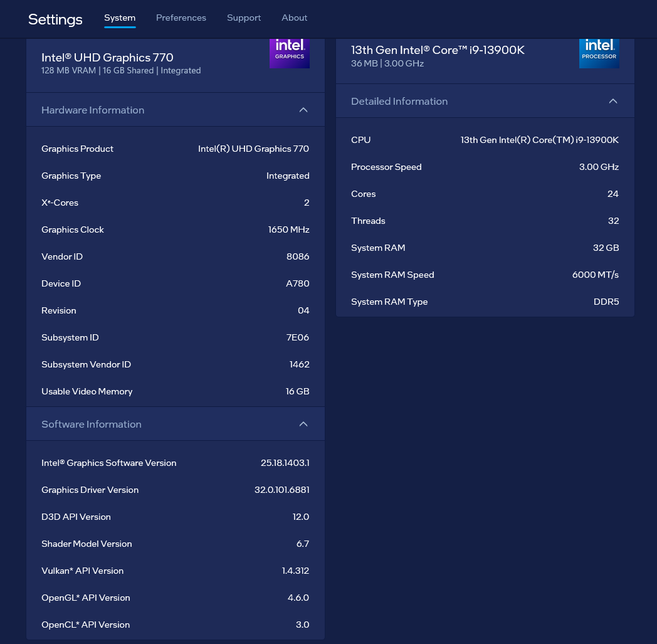Click the Graphics Driver Version value 32.0.101.6881
Screen dimensions: 657x644
pos(282,490)
